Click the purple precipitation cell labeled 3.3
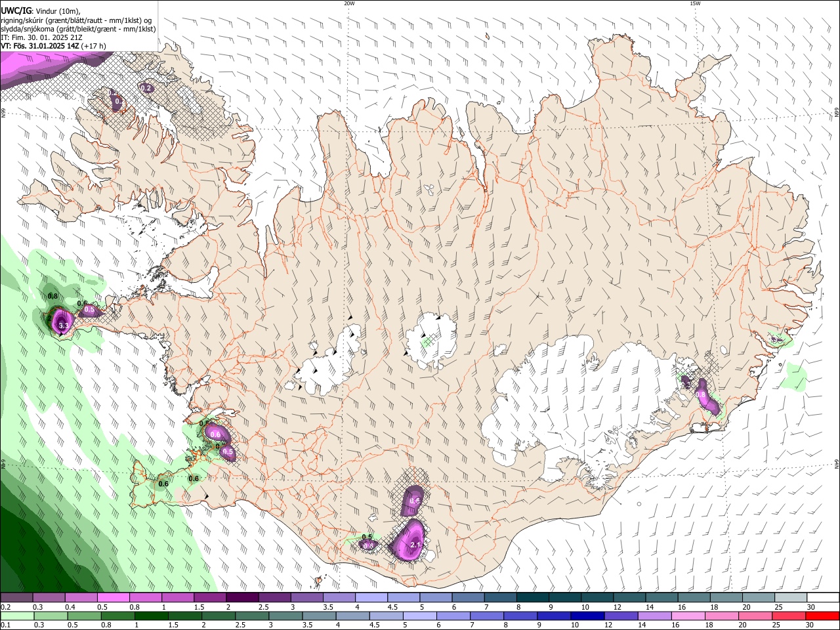The image size is (840, 630). click(62, 322)
